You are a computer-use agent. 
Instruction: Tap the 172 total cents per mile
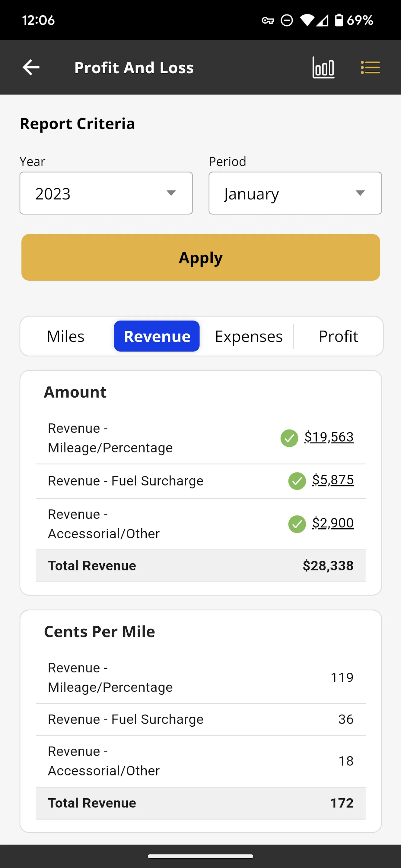click(x=342, y=803)
